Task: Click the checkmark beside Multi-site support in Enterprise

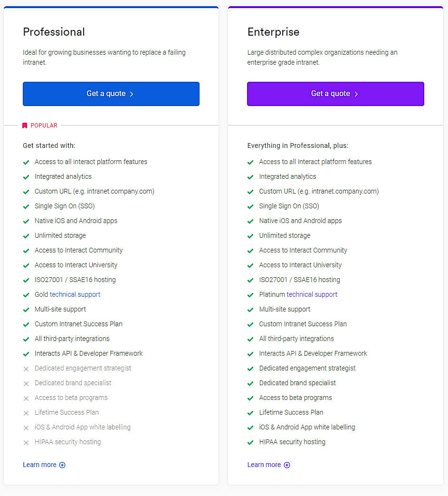Action: (x=250, y=309)
